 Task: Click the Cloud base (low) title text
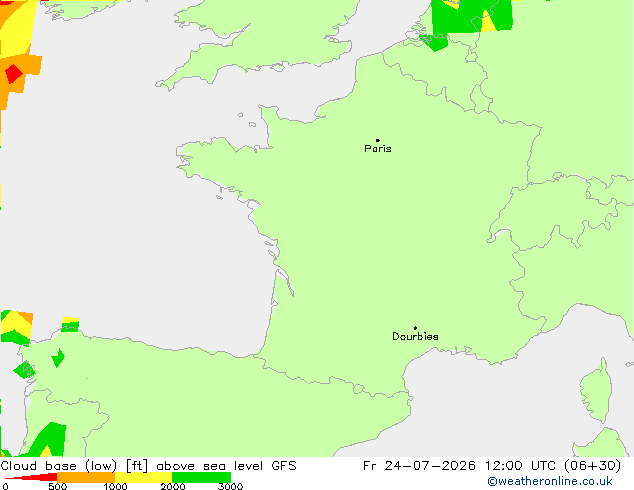[x=59, y=466]
